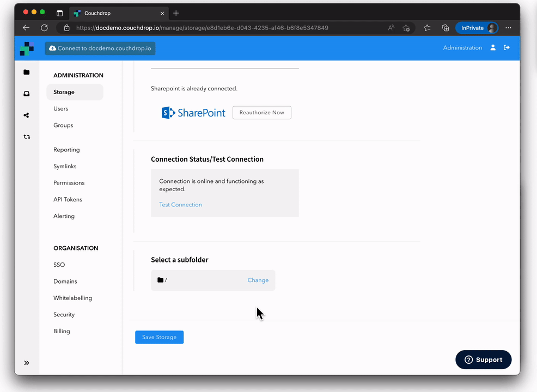Viewport: 537px width, 392px height.
Task: Expand sidebar with double chevron icon
Action: (x=27, y=363)
